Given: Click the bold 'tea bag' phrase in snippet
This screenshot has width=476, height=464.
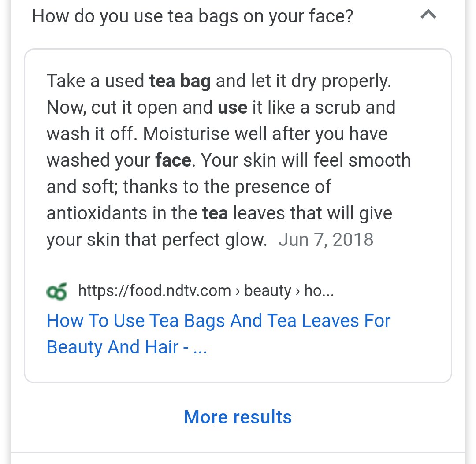Looking at the screenshot, I should pyautogui.click(x=180, y=82).
